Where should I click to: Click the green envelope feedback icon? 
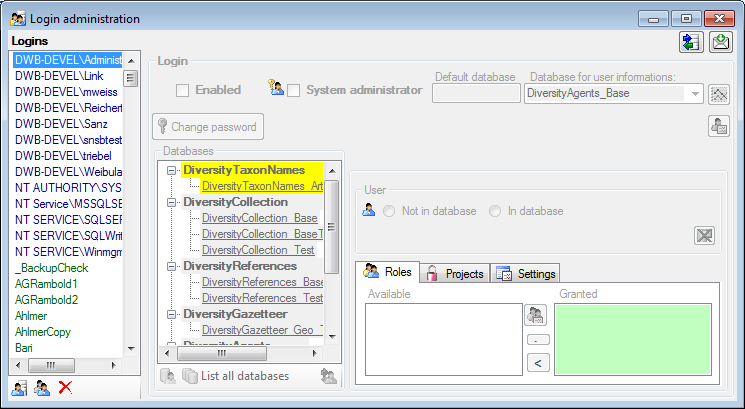720,42
